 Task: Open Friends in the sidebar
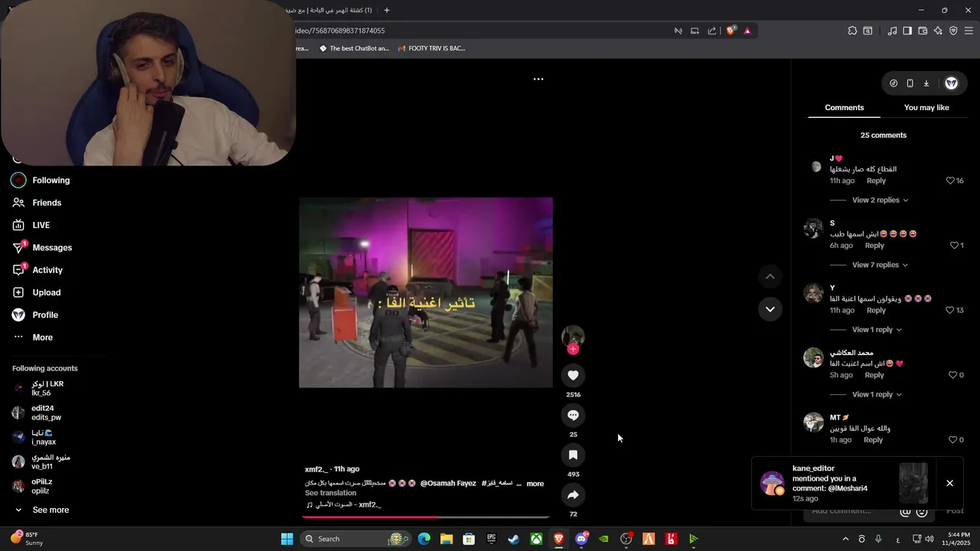click(x=46, y=203)
